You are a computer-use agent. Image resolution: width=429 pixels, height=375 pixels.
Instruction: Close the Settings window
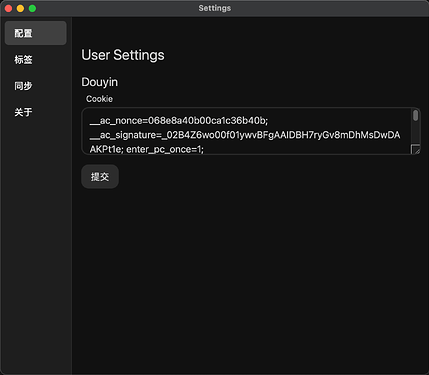(x=8, y=8)
